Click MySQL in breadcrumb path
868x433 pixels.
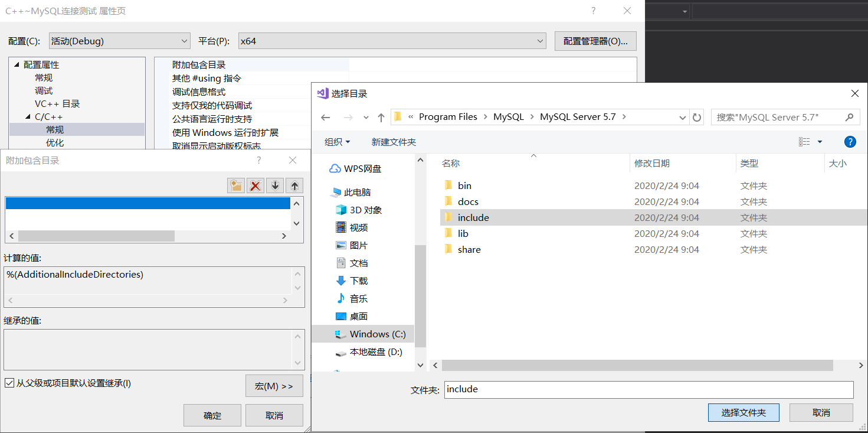[x=509, y=117]
